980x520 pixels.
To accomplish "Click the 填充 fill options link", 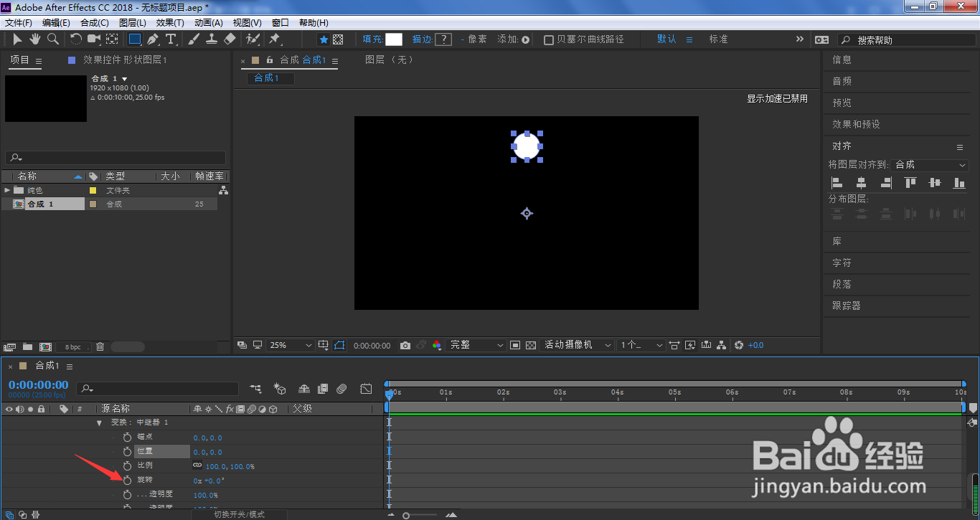I will point(372,39).
